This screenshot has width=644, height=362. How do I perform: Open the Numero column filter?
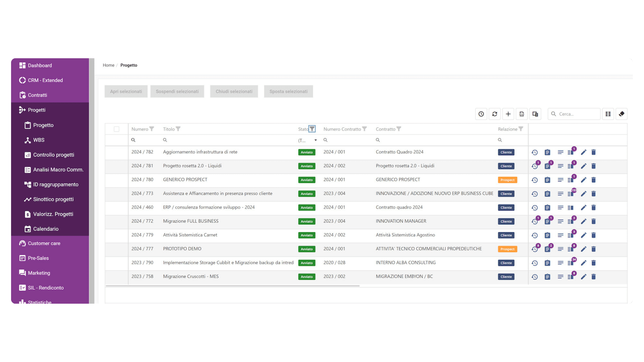click(152, 129)
